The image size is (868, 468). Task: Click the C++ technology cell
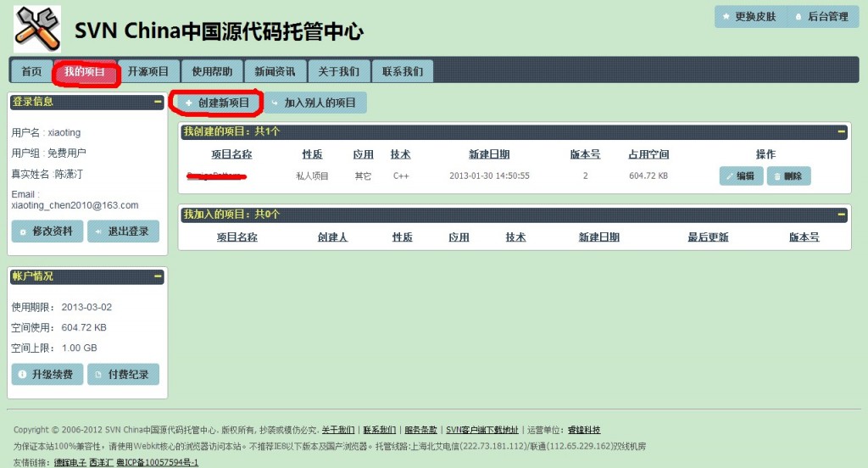pos(401,175)
